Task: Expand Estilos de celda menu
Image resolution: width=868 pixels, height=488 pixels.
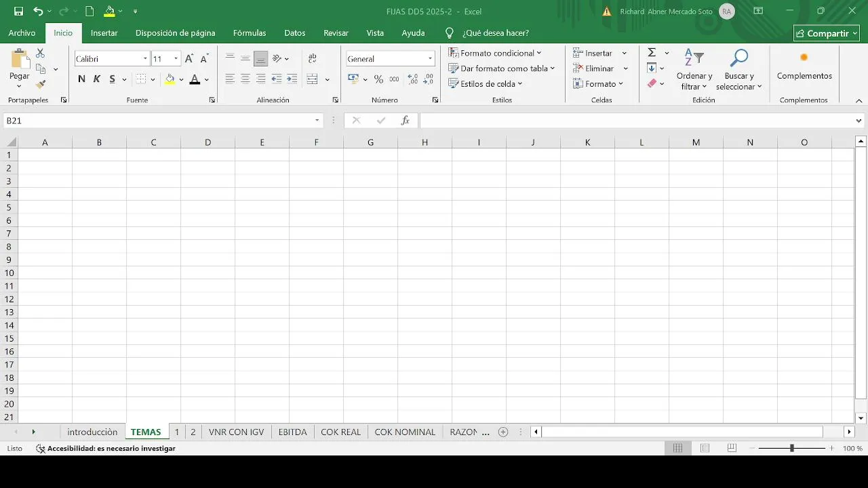Action: [x=486, y=84]
